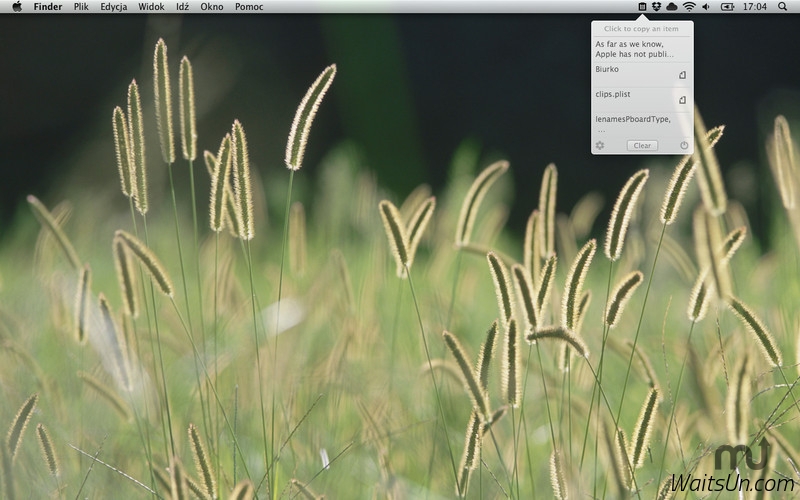This screenshot has height=500, width=800.
Task: Click the volume speaker icon
Action: pyautogui.click(x=706, y=7)
